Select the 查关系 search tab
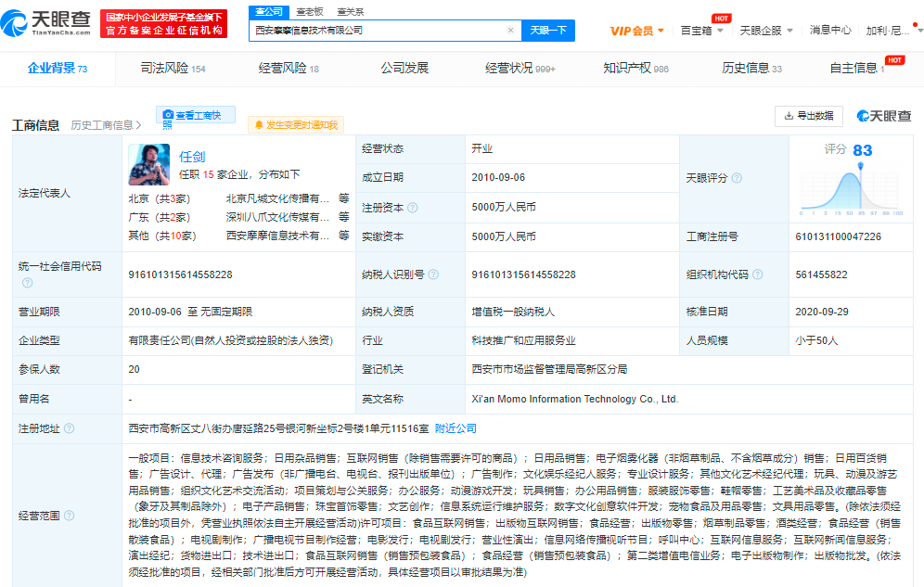924x587 pixels. pos(351,11)
